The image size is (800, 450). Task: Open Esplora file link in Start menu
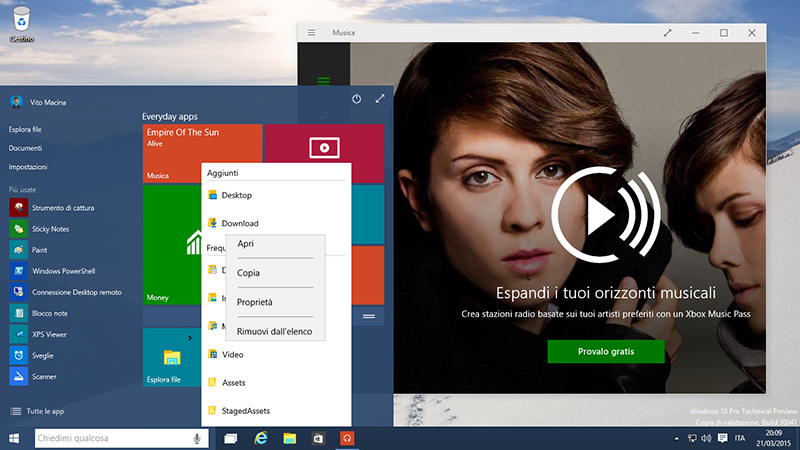[x=25, y=130]
